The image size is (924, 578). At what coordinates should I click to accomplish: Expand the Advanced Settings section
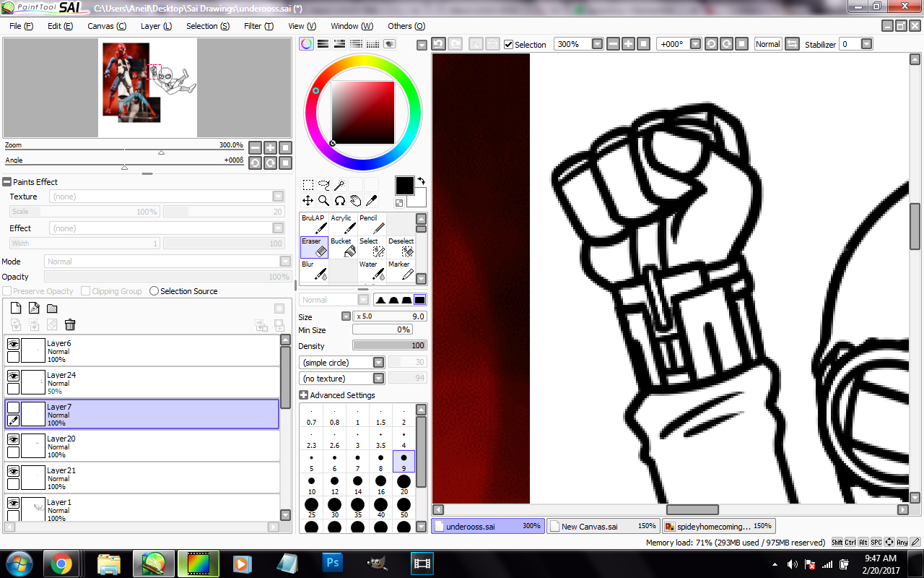[x=303, y=395]
